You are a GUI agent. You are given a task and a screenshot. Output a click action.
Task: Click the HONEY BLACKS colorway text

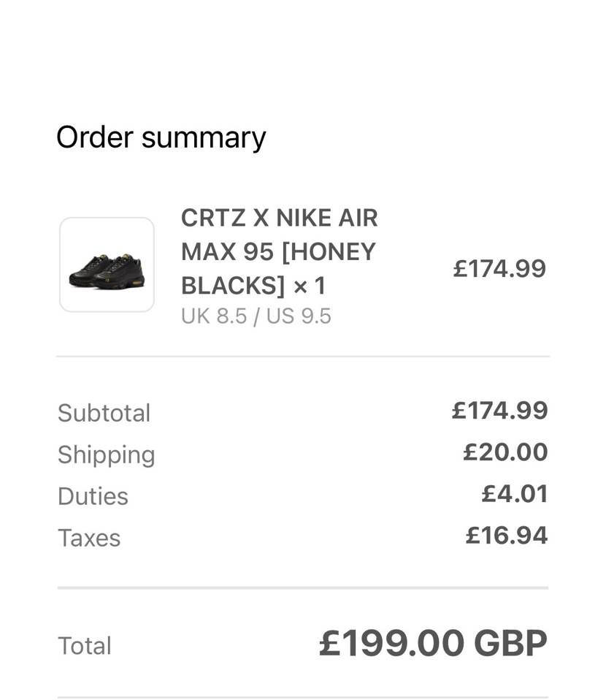(277, 268)
